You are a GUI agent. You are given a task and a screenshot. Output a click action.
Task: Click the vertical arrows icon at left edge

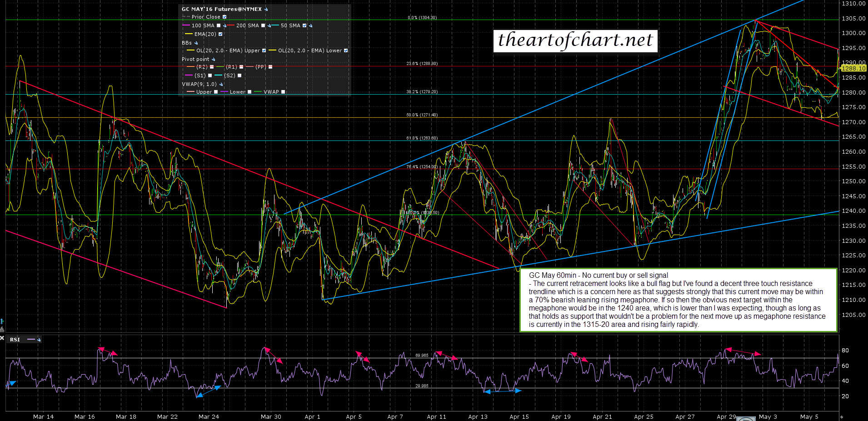pyautogui.click(x=2, y=321)
